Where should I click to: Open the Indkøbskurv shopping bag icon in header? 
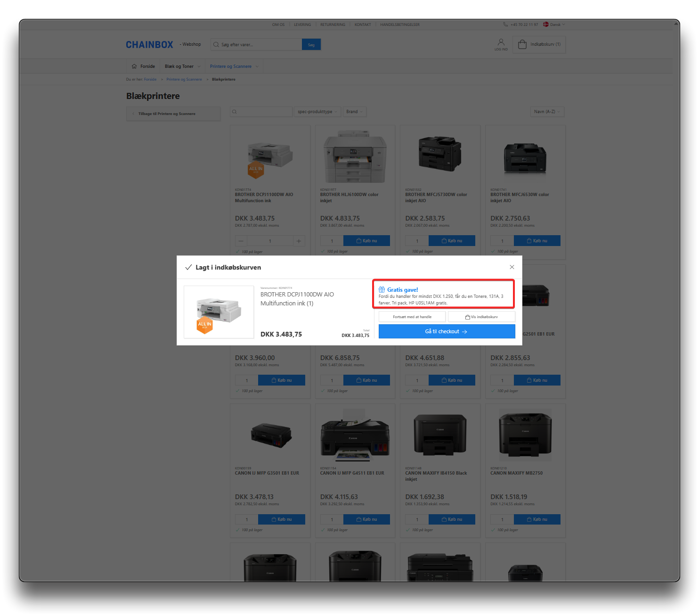pyautogui.click(x=522, y=44)
